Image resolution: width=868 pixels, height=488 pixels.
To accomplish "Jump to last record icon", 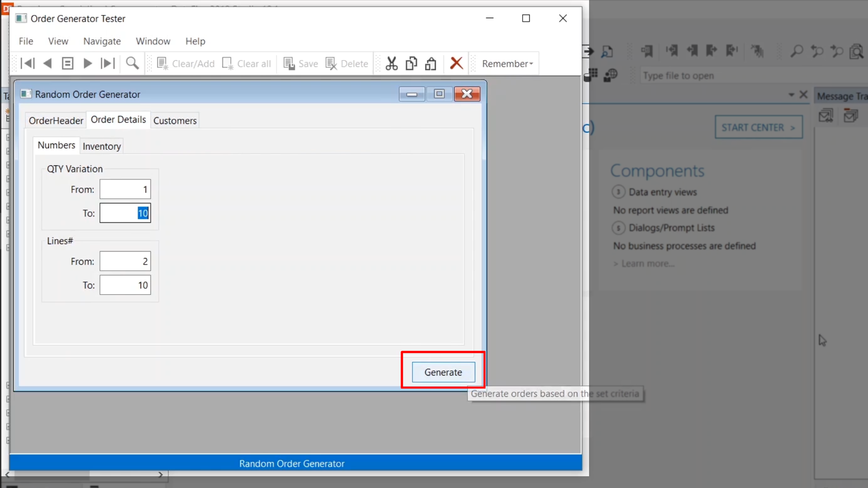I will point(108,63).
